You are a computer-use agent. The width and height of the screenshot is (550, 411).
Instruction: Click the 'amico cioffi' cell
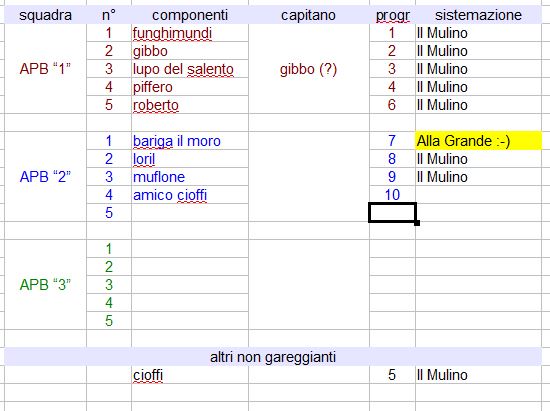click(x=190, y=195)
